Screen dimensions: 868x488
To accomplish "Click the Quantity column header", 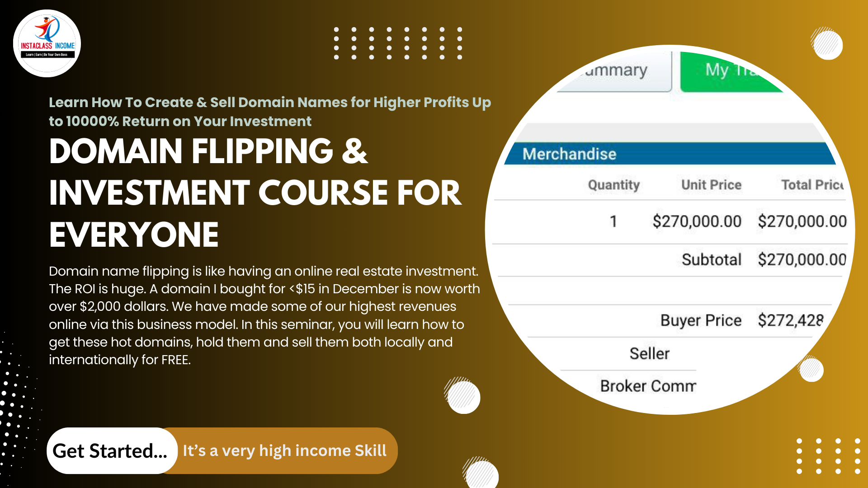I will pos(613,185).
